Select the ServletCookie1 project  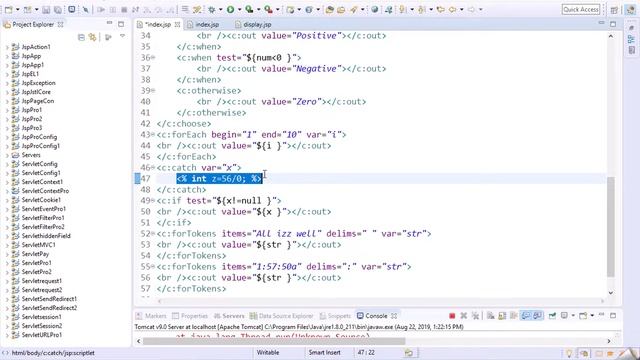pos(41,200)
